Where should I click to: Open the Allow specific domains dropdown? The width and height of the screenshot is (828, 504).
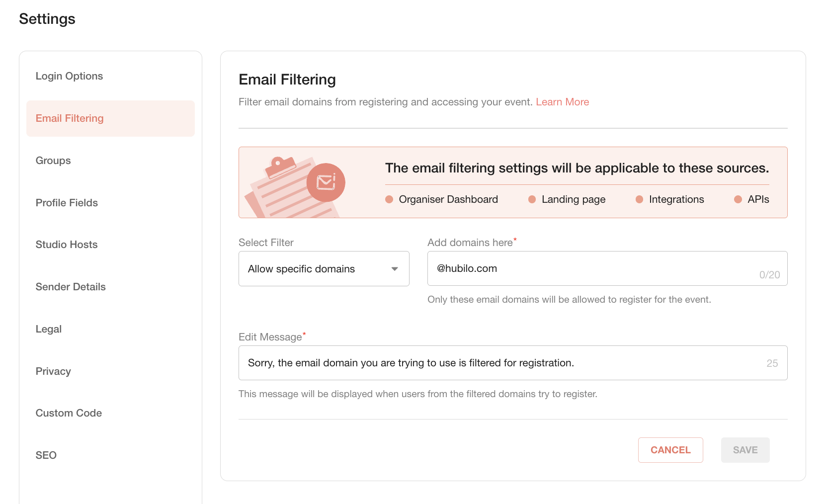(324, 269)
